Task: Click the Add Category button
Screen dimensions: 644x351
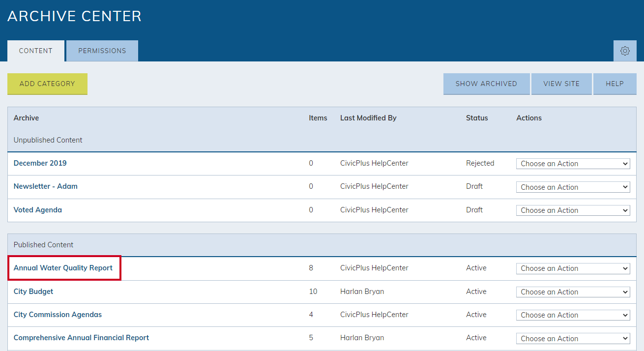Action: pyautogui.click(x=47, y=84)
